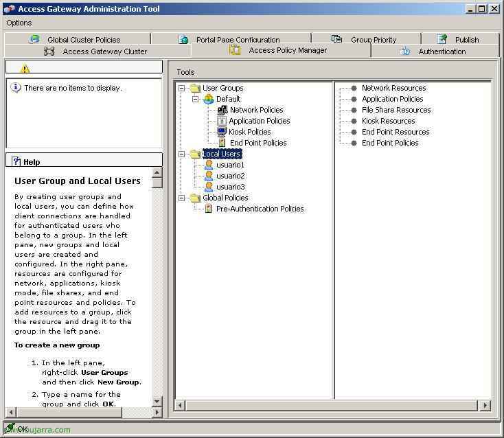Click the Portal Page Configuration icon
The image size is (504, 438).
coord(183,39)
